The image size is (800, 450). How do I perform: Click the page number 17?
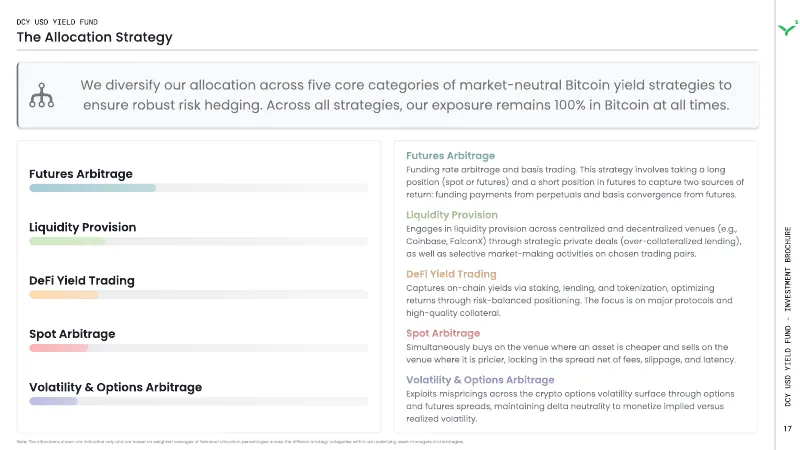tap(788, 429)
